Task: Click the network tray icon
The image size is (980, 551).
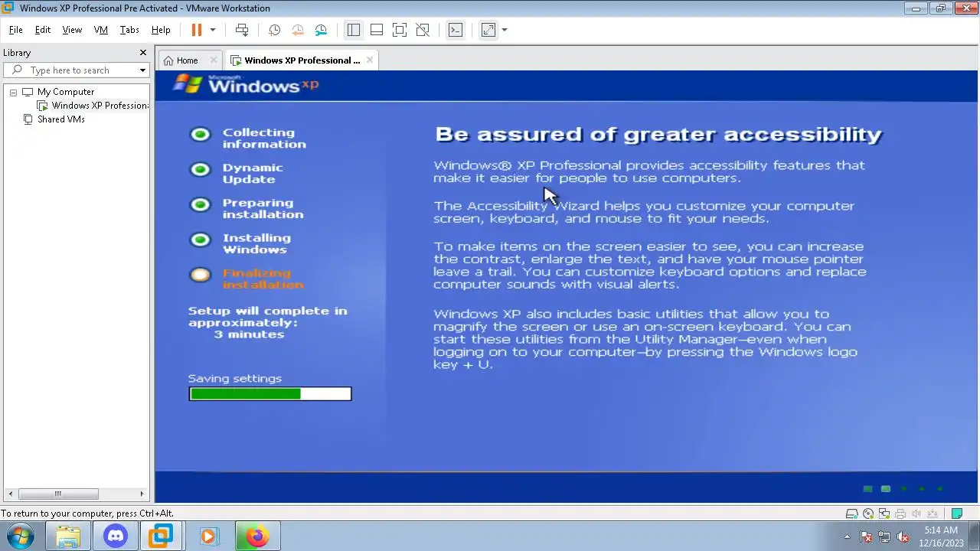Action: pyautogui.click(x=884, y=536)
